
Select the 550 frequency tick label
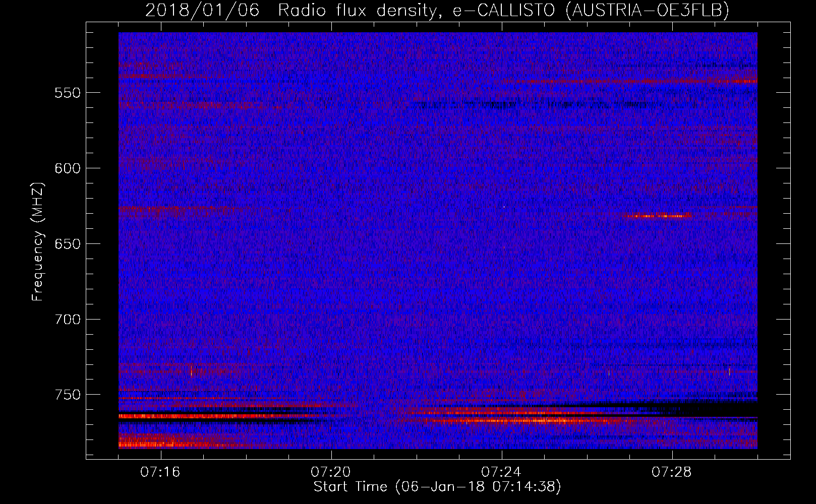(68, 93)
